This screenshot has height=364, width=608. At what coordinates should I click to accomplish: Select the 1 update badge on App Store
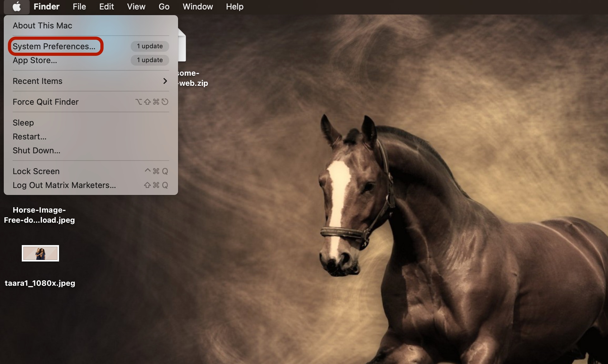tap(149, 60)
